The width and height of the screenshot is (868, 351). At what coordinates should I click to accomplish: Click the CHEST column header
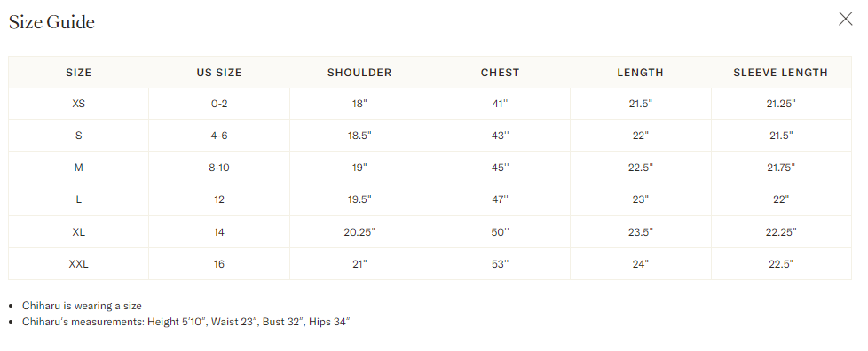500,73
